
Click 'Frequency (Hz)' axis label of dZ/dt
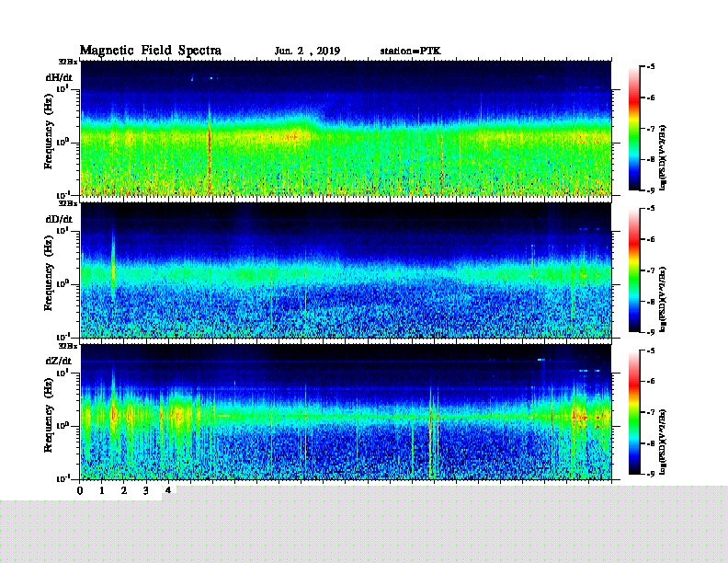click(49, 415)
